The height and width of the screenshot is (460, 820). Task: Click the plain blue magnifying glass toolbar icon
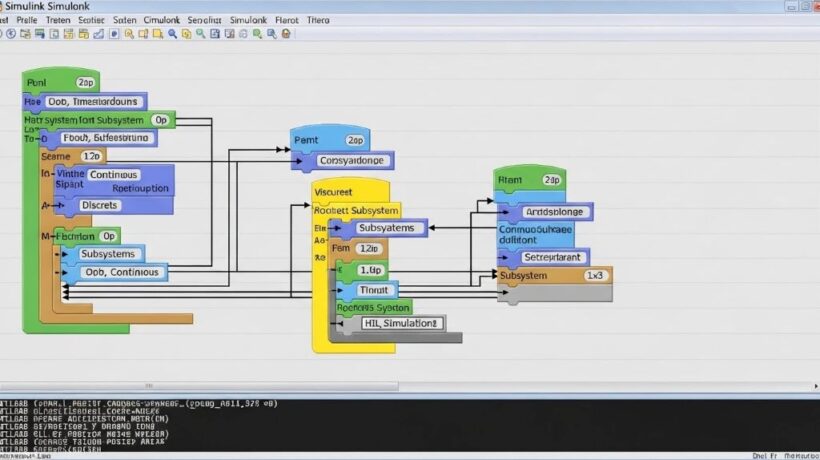pyautogui.click(x=172, y=34)
